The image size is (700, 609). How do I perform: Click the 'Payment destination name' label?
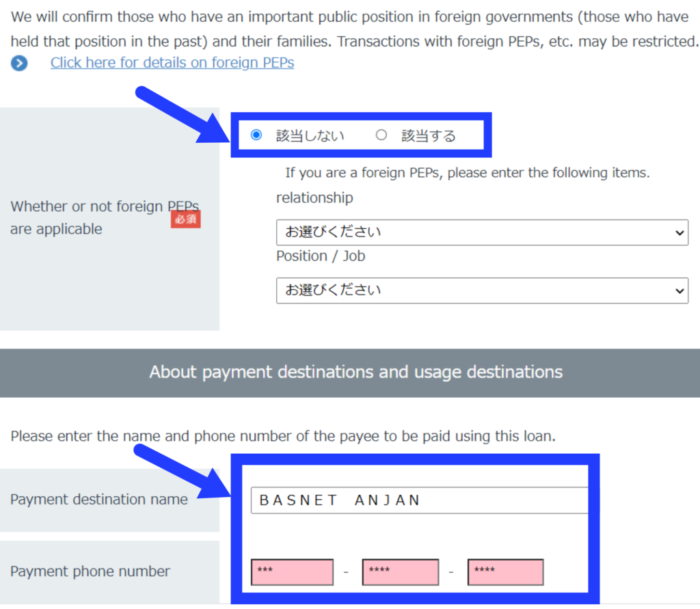tap(99, 500)
